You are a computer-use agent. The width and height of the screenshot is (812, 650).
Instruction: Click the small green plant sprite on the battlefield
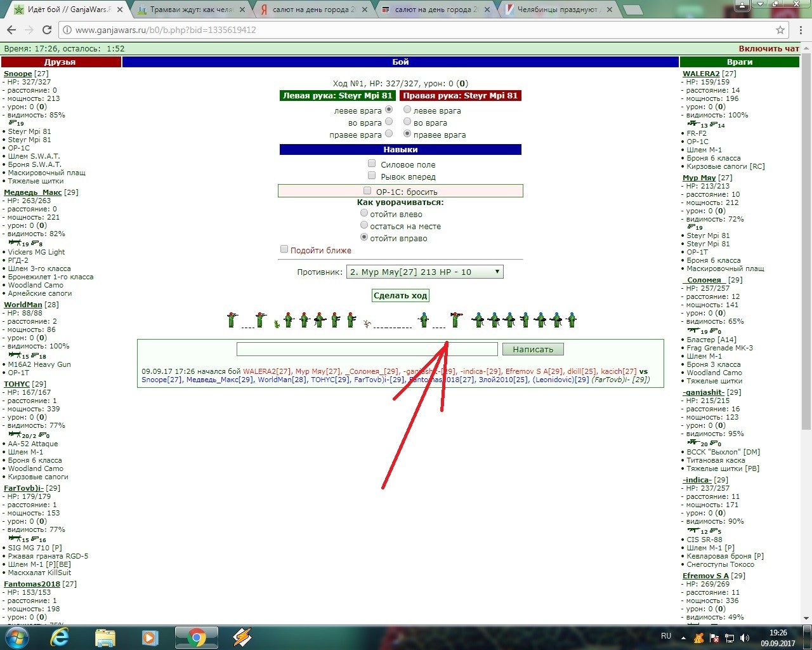[277, 324]
